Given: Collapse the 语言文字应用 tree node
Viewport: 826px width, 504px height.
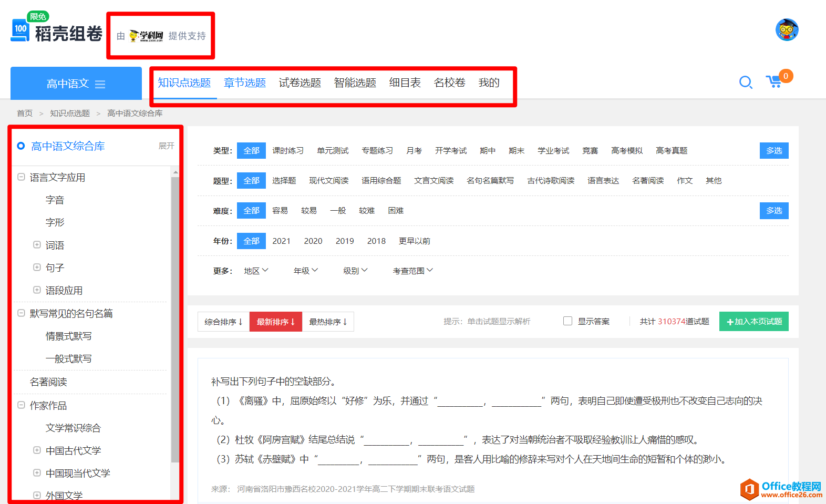Looking at the screenshot, I should coord(21,177).
